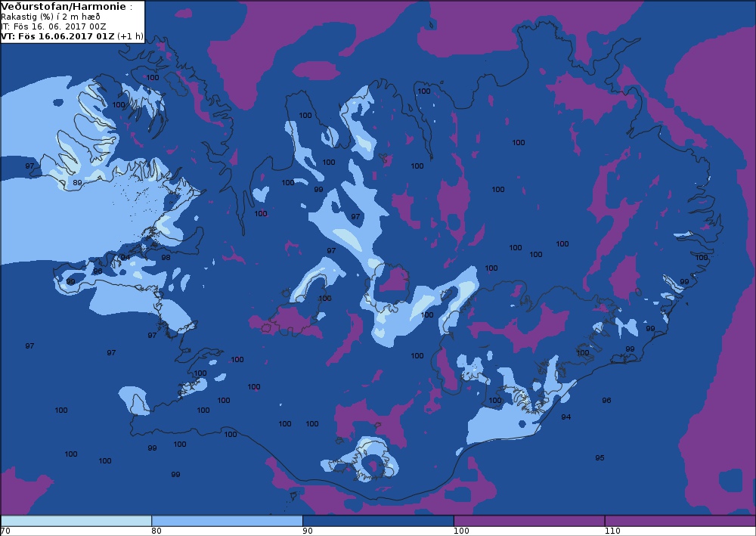The height and width of the screenshot is (536, 756).
Task: Click the humidity value '89' on the map
Action: pyautogui.click(x=77, y=183)
